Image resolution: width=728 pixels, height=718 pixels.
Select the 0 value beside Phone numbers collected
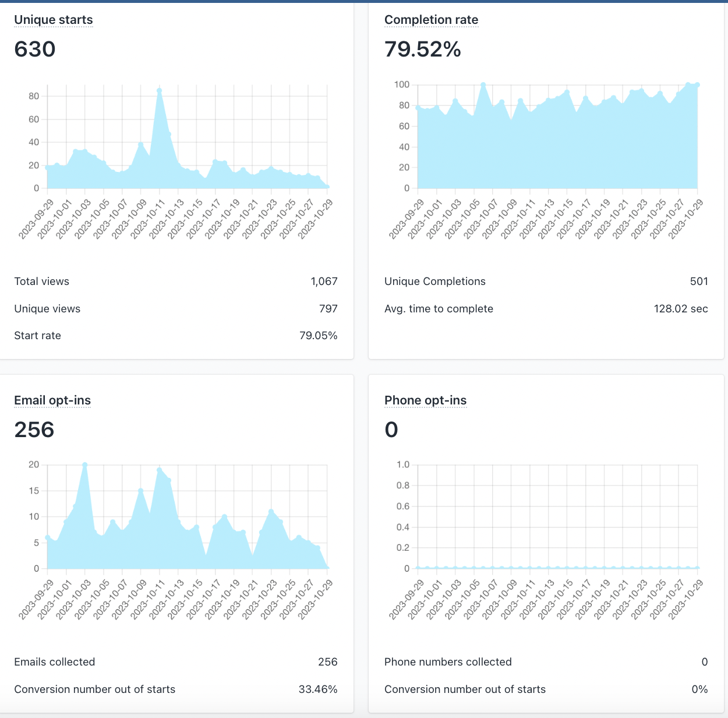click(x=705, y=662)
